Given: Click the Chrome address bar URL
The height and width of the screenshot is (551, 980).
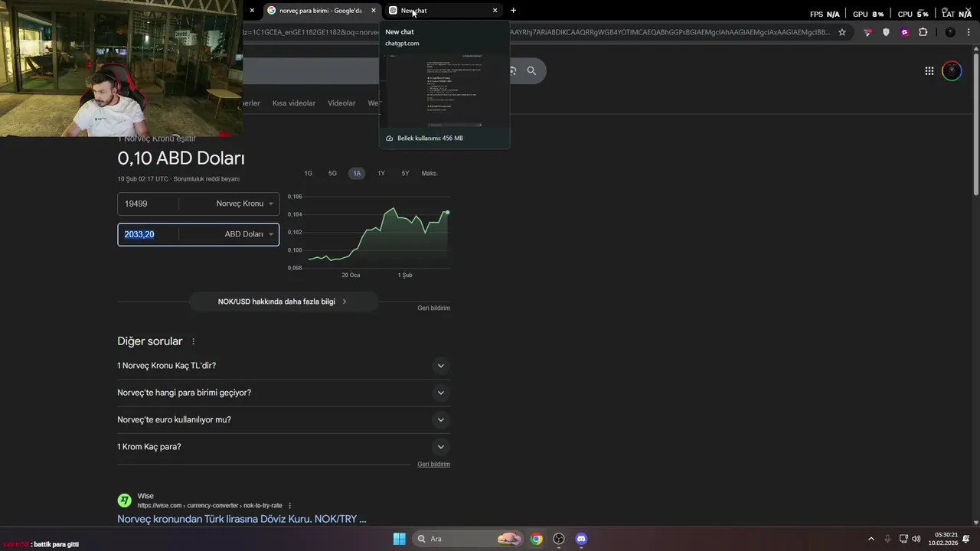Looking at the screenshot, I should pos(536,32).
